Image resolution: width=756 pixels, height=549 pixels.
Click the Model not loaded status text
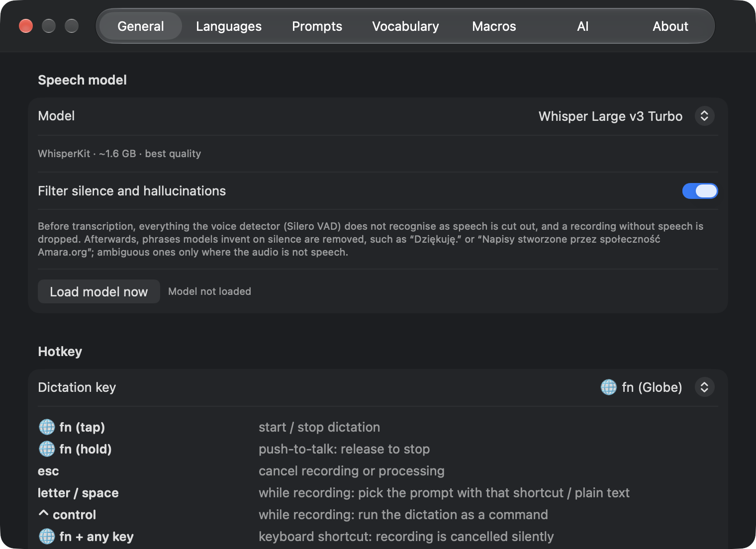[209, 291]
